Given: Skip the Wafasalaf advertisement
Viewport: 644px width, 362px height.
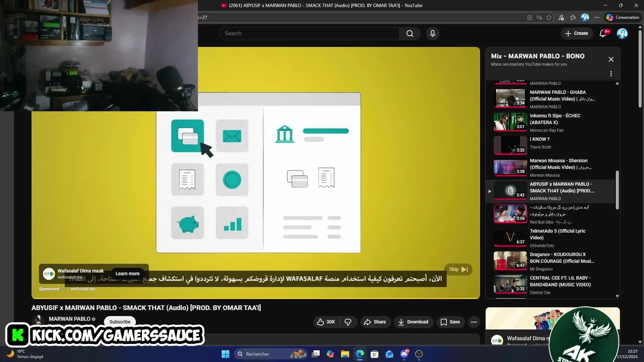Looking at the screenshot, I should [x=458, y=269].
